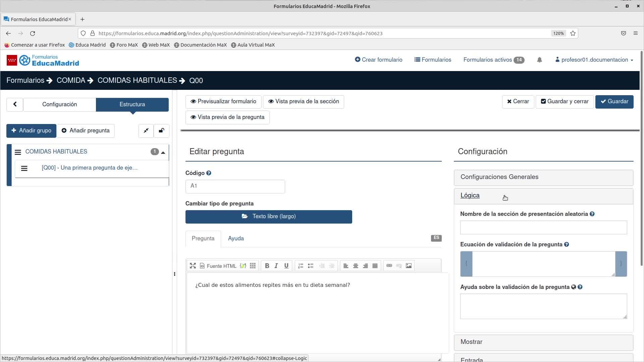Switch to the Ayuda tab
This screenshot has height=362, width=644.
[x=236, y=239]
